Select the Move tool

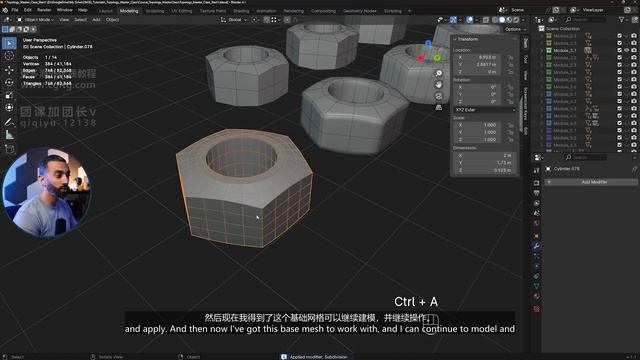[9, 70]
